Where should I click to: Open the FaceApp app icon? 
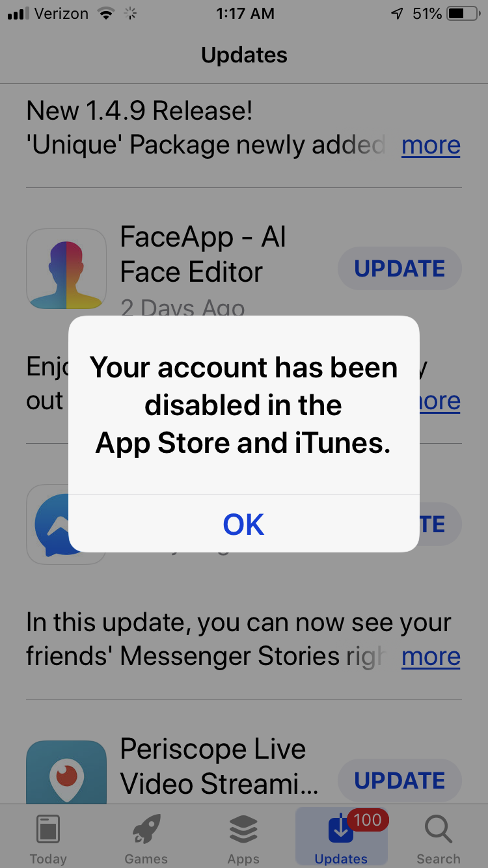[x=66, y=269]
